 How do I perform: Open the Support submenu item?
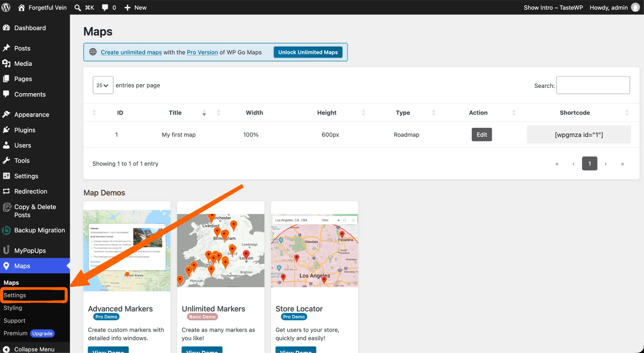click(x=14, y=321)
